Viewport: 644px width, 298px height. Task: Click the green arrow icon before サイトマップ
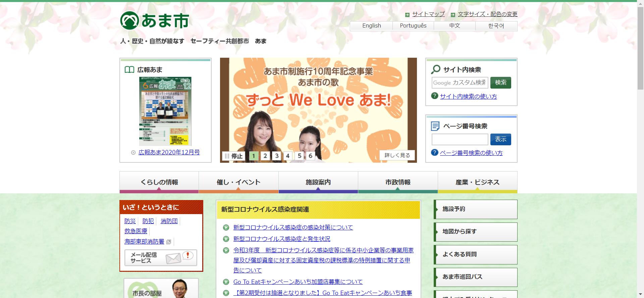point(407,14)
